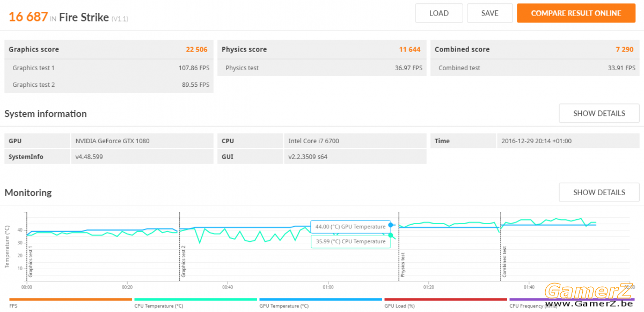Click the Fire Strike title text
644x312 pixels.
pyautogui.click(x=83, y=17)
